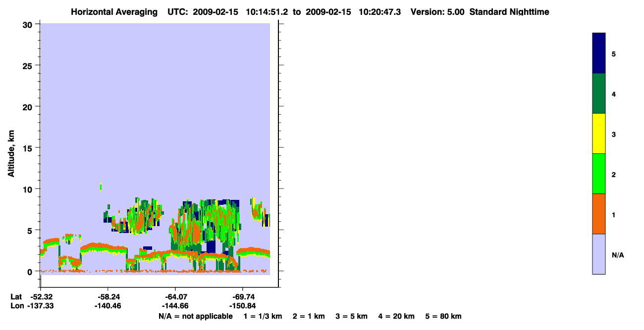Click the colorbar label '1'

(x=614, y=215)
